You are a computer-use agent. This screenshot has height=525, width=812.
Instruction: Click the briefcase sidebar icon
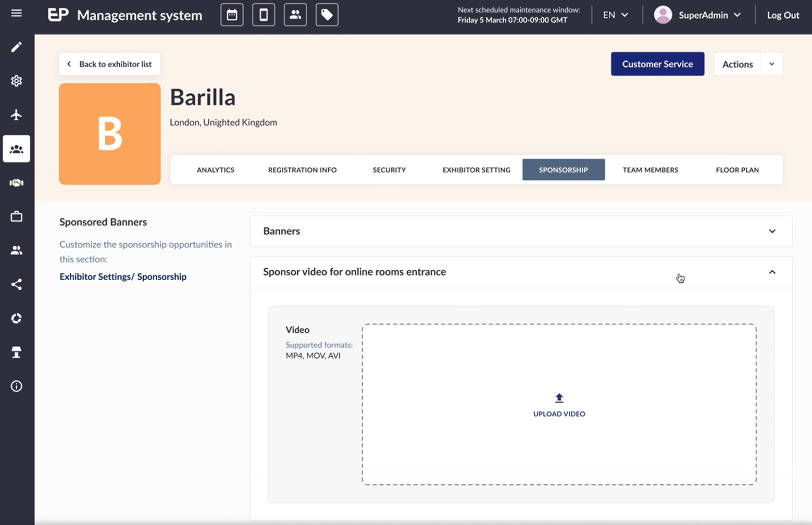[x=17, y=216]
